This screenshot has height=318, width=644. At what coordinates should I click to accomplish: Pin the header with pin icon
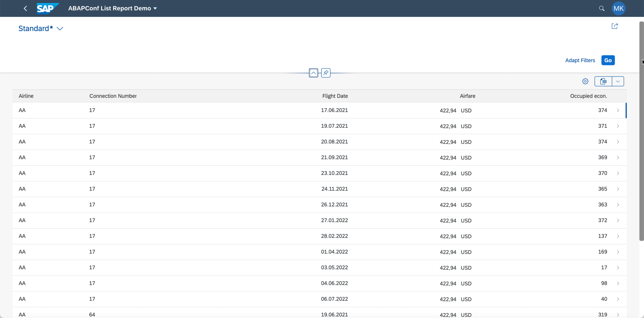[326, 73]
